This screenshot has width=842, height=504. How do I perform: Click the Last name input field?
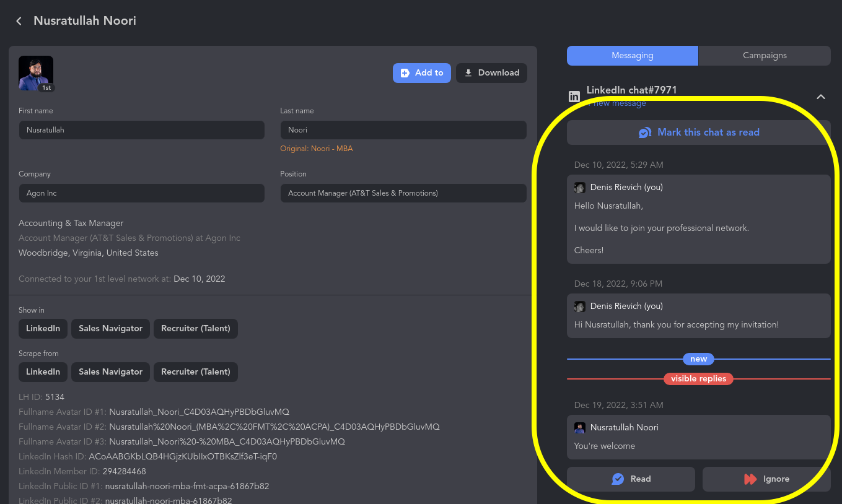coord(403,130)
